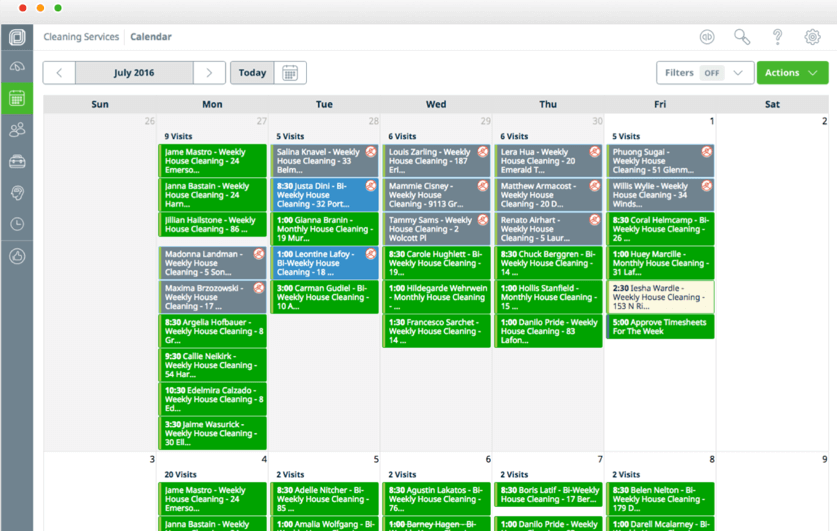
Task: Go to next month arrow
Action: point(209,73)
